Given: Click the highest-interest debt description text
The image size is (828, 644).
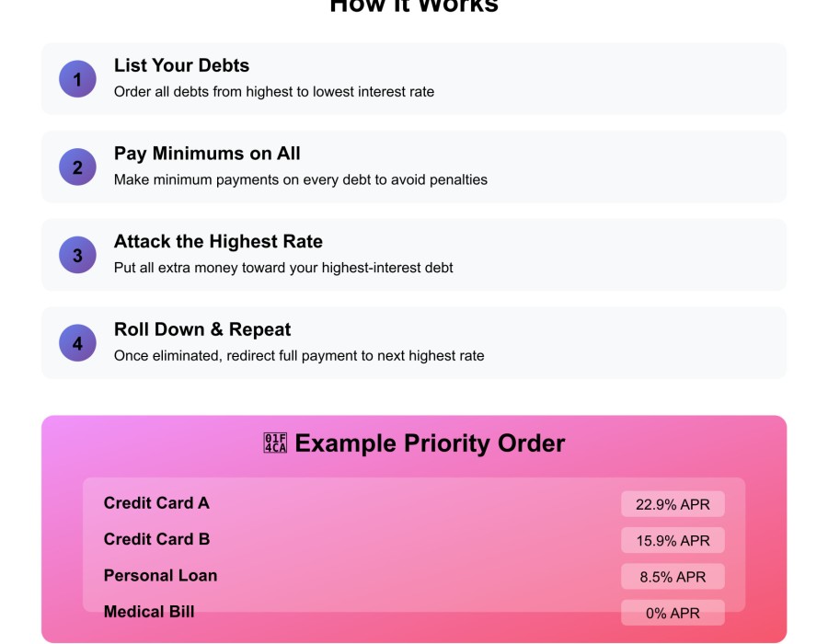Looking at the screenshot, I should [x=283, y=268].
